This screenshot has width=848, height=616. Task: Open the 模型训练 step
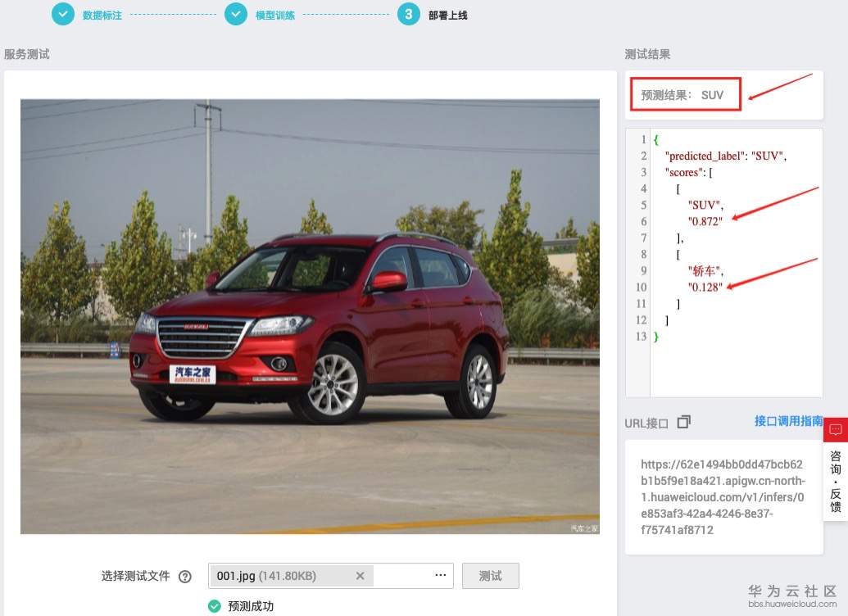tap(274, 15)
